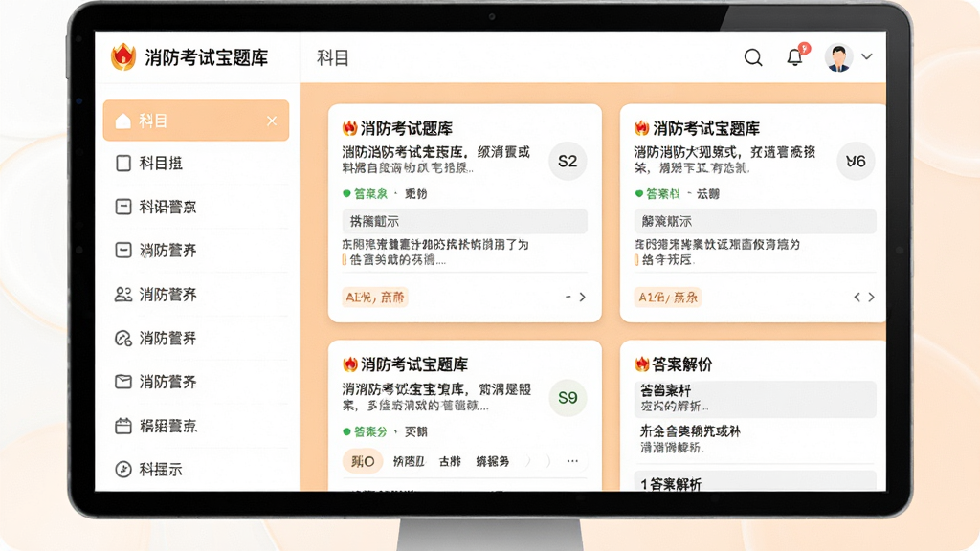Select the highlighted 科目 sidebar entry
The image size is (980, 551).
(196, 121)
